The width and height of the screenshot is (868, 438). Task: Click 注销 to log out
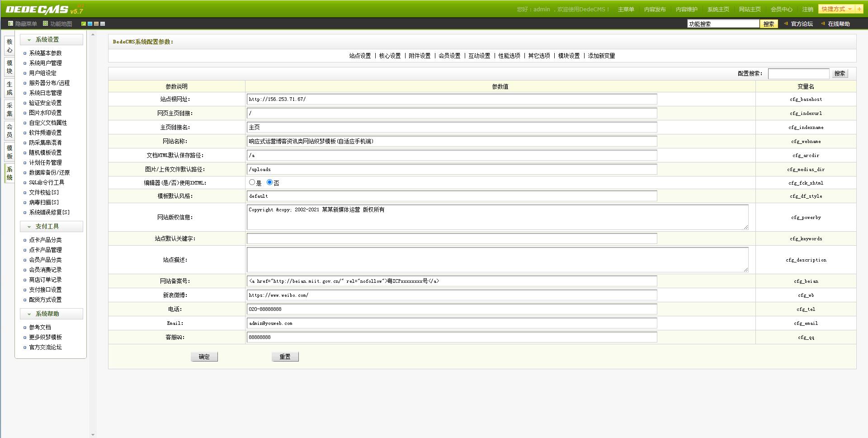point(807,10)
